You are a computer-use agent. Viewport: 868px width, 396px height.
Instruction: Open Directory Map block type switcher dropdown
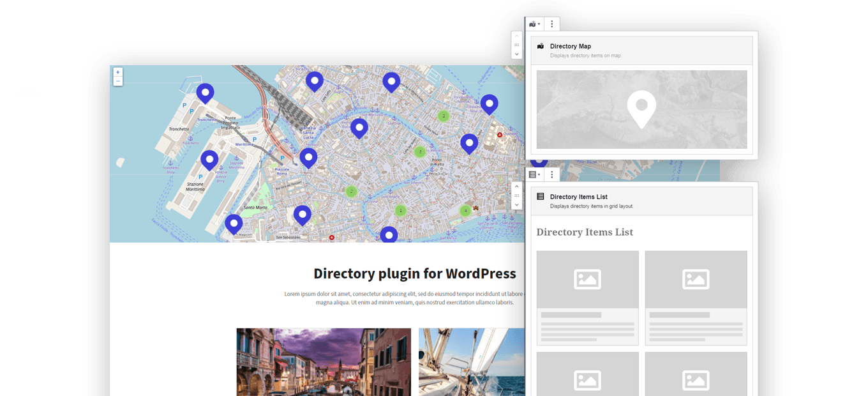534,24
